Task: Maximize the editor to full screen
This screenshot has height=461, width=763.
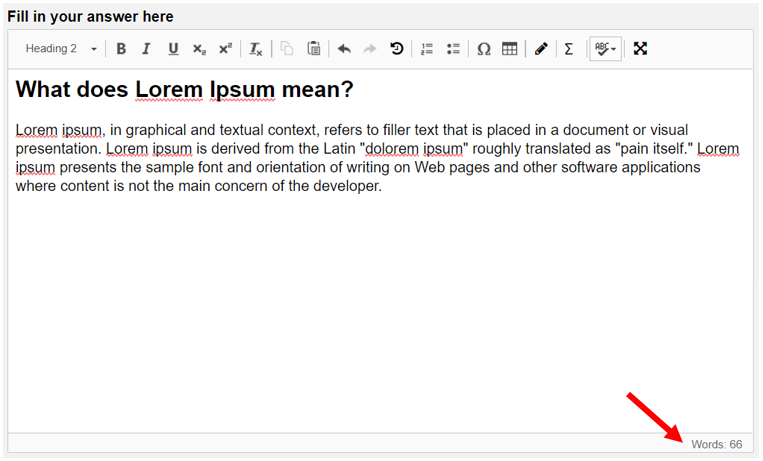Action: tap(640, 49)
